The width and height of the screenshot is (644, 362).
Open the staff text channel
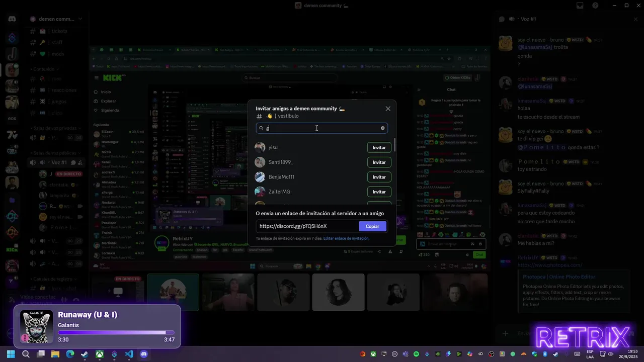click(x=57, y=43)
